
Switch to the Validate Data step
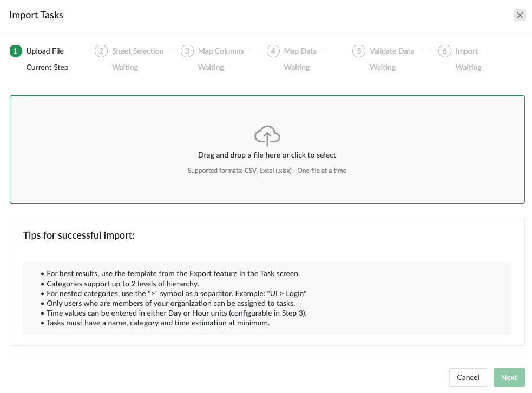(x=392, y=51)
